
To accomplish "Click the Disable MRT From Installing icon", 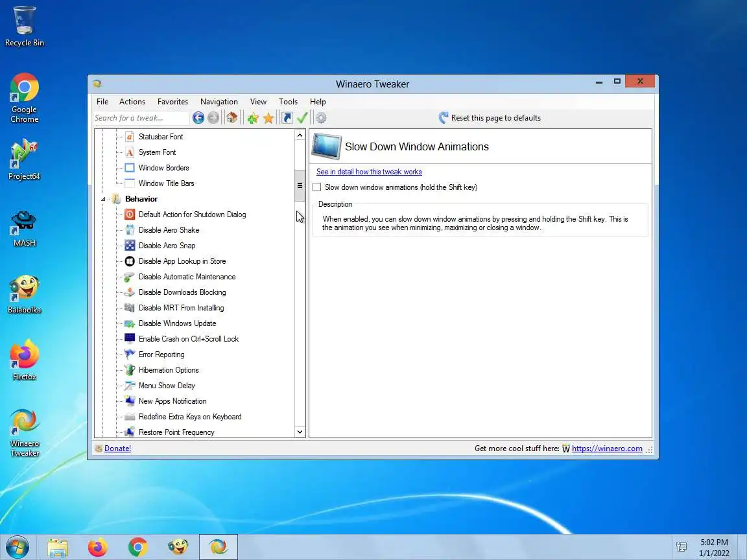I will click(x=130, y=308).
